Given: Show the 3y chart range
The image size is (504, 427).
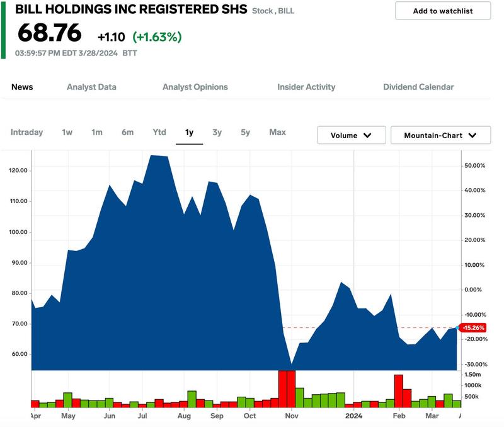Looking at the screenshot, I should (217, 132).
